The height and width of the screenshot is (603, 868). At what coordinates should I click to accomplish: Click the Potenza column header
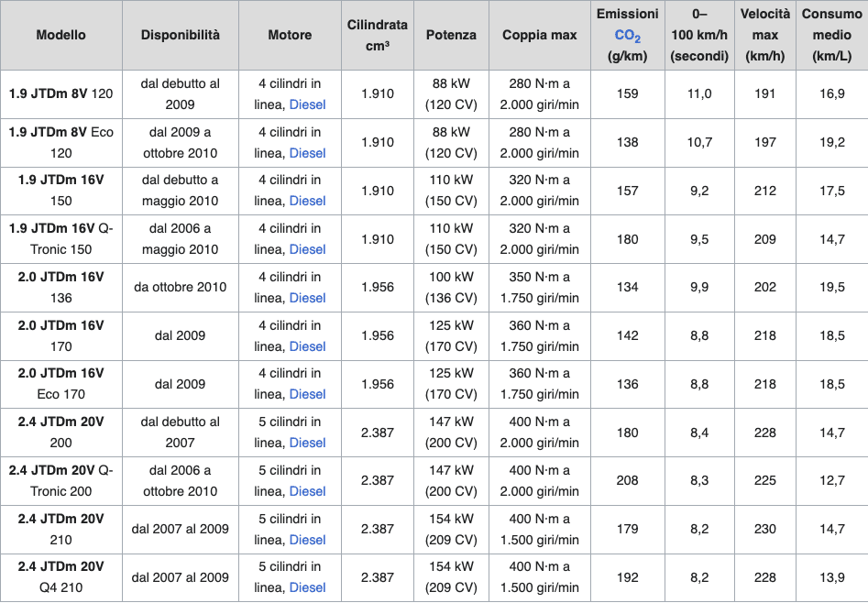click(451, 35)
